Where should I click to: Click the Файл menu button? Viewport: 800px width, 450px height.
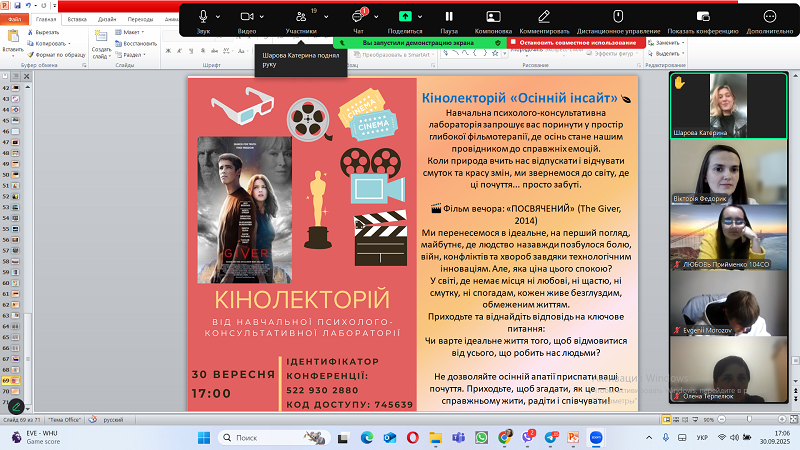coord(15,19)
